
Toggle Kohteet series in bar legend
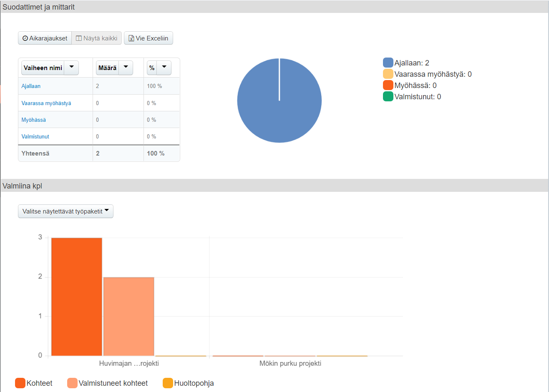tap(20, 383)
